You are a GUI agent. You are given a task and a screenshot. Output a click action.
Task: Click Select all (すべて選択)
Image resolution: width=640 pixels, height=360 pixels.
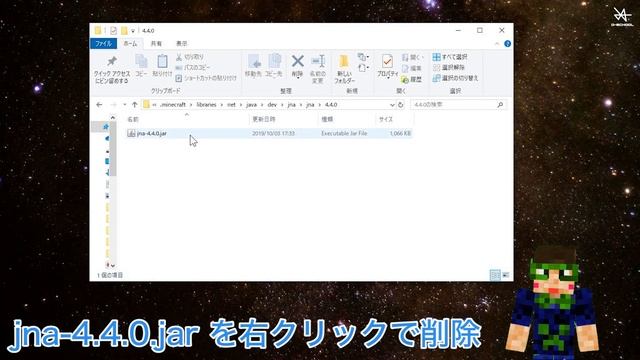pos(450,57)
